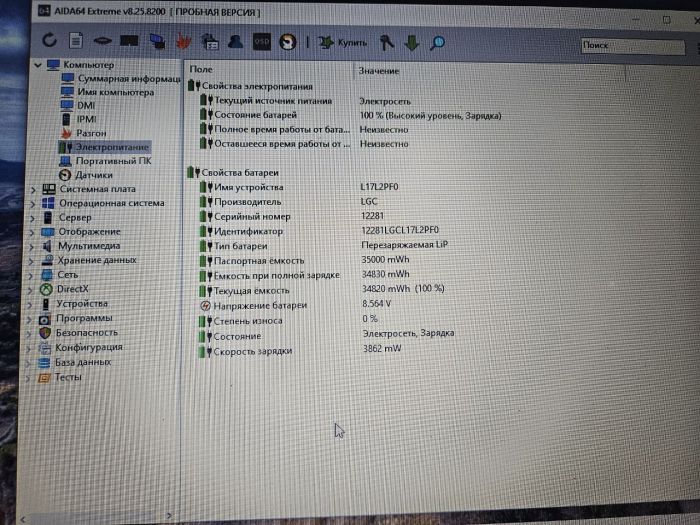Screen dimensions: 700x525
Task: Click left arrow of tree scrollbar
Action: click(22, 519)
